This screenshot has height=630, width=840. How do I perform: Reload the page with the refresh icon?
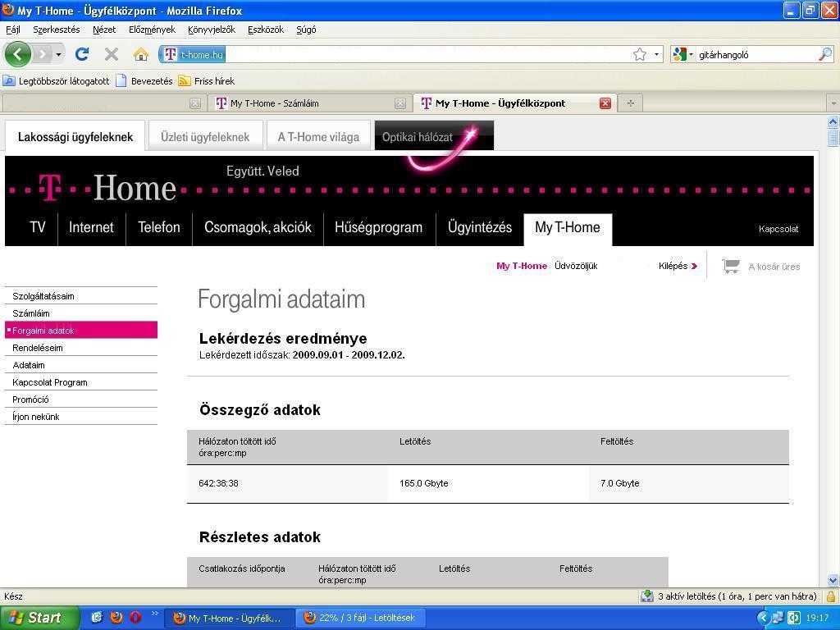(81, 54)
